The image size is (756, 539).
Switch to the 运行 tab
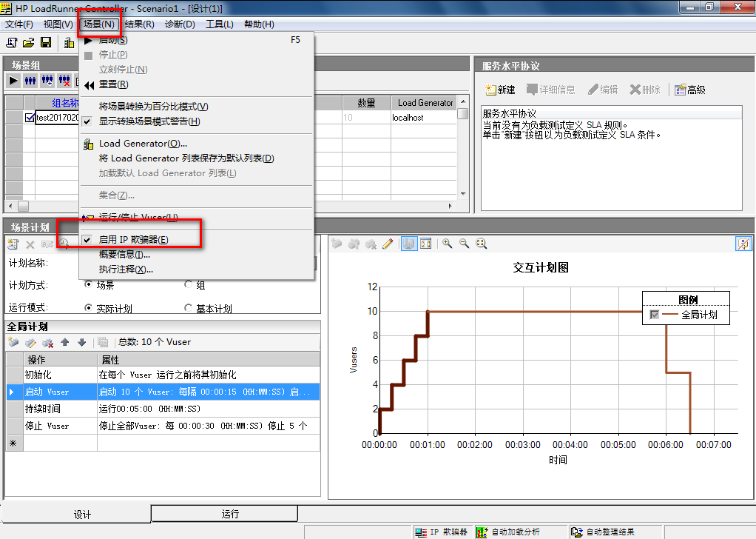(225, 514)
